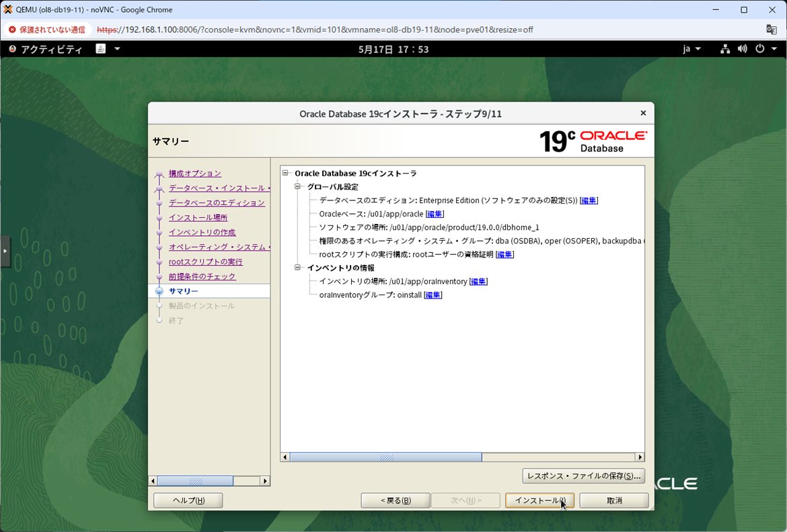Open the app menu dropdown arrow in top bar
Image resolution: width=787 pixels, height=532 pixels.
(x=117, y=48)
